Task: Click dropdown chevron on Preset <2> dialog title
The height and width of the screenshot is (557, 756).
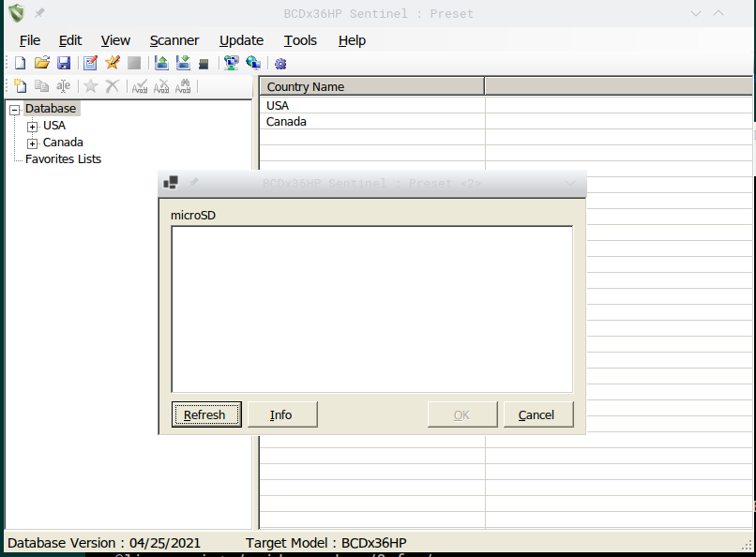Action: [x=570, y=184]
